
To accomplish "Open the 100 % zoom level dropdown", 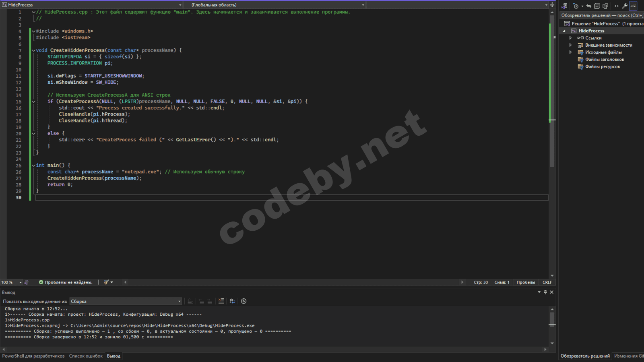I will [21, 283].
